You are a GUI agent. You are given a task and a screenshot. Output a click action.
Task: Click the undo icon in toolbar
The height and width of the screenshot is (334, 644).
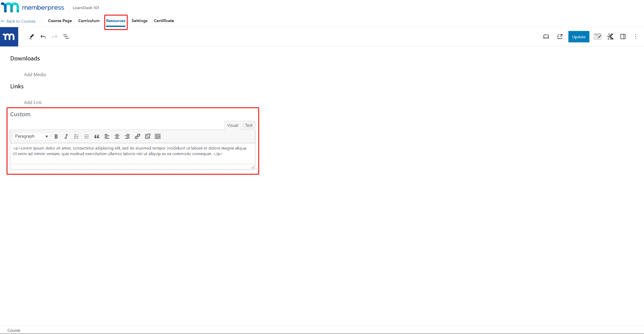43,37
